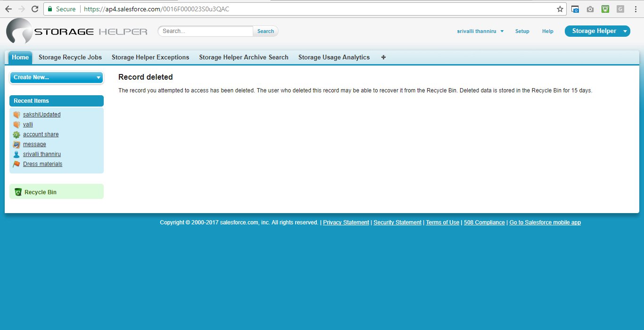This screenshot has height=330, width=644.
Task: Click the browser back arrow
Action: click(x=8, y=9)
